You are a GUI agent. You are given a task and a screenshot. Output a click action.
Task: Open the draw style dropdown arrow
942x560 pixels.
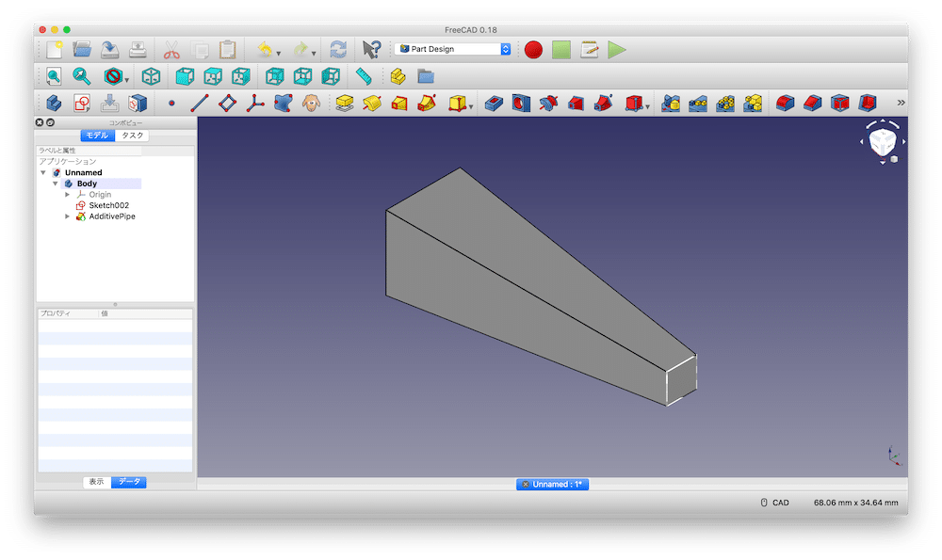(126, 79)
